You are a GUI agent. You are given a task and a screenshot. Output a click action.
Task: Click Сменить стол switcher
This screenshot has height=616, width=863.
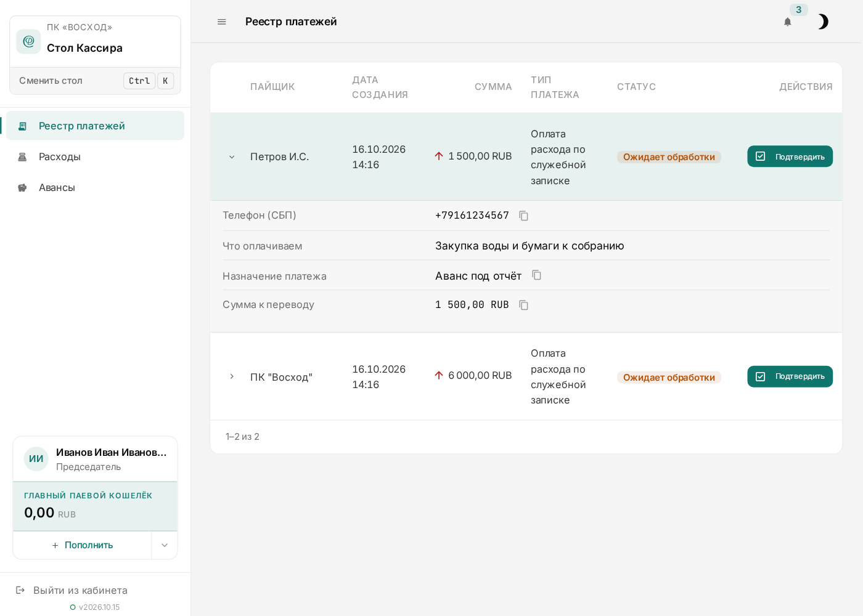[95, 81]
